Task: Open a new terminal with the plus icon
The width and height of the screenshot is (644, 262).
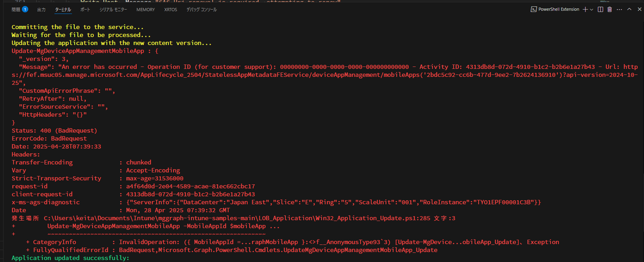Action: tap(585, 9)
